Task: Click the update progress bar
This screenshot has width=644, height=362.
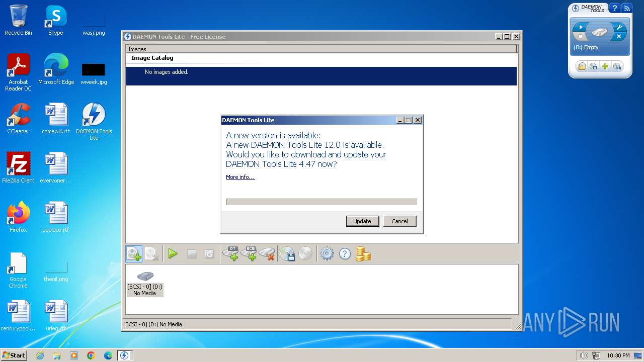Action: point(321,202)
